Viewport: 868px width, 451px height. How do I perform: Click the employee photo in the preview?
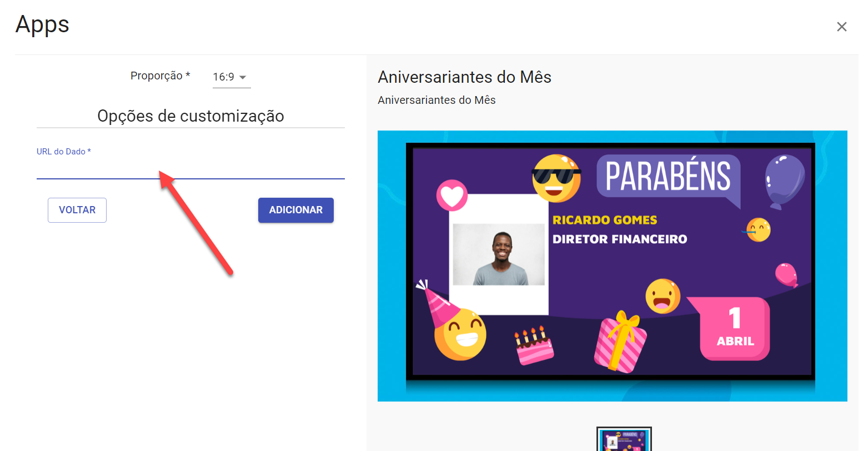tap(499, 254)
